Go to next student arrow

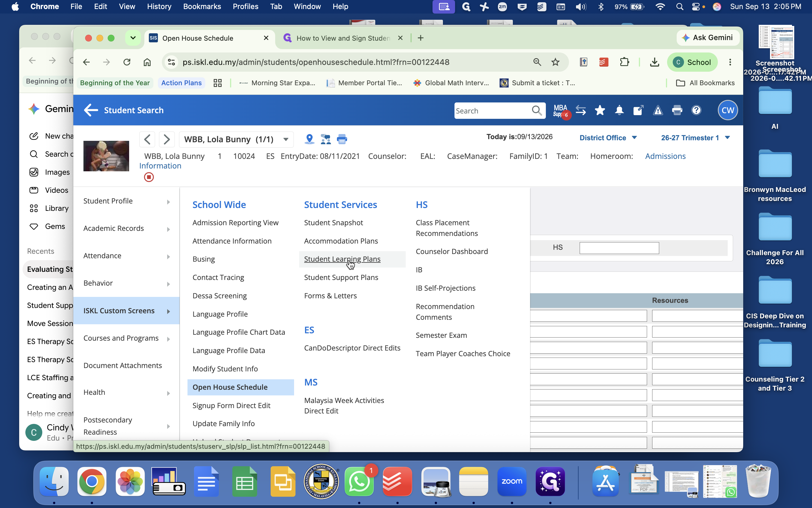coord(166,139)
